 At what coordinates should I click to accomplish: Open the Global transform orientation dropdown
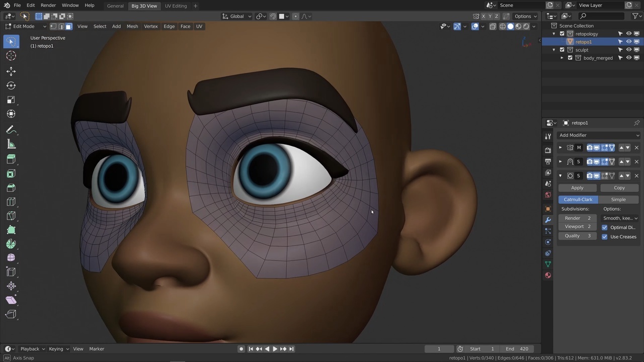(236, 16)
